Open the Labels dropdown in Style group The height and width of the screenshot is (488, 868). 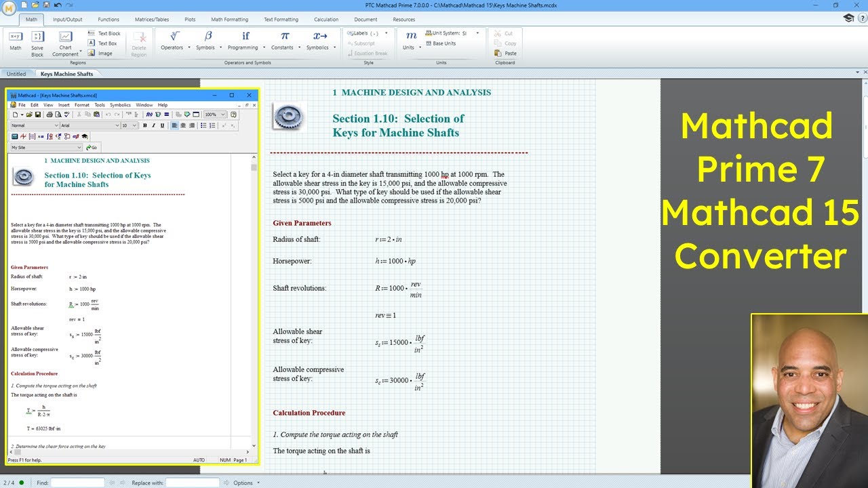coord(367,33)
